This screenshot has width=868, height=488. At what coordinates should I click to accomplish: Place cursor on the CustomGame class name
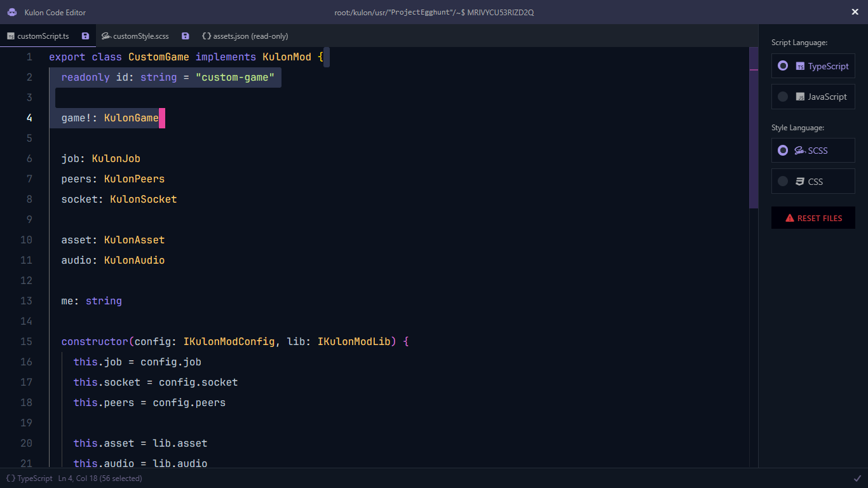pos(159,57)
